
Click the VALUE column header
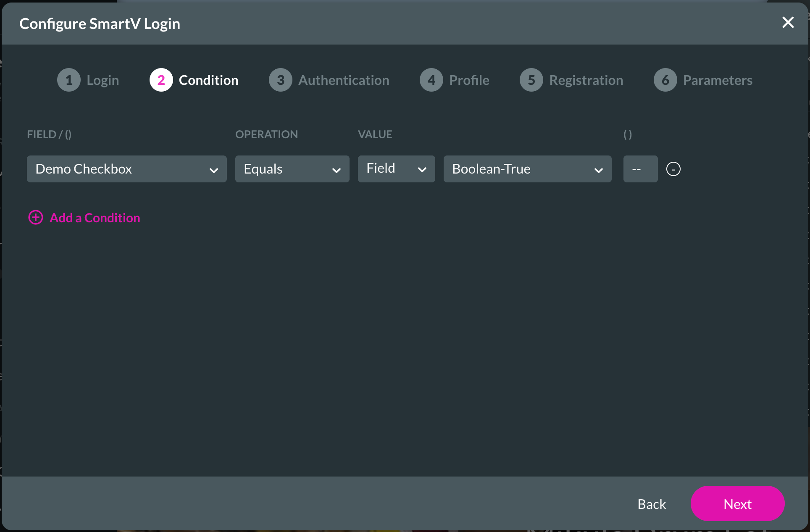(375, 134)
